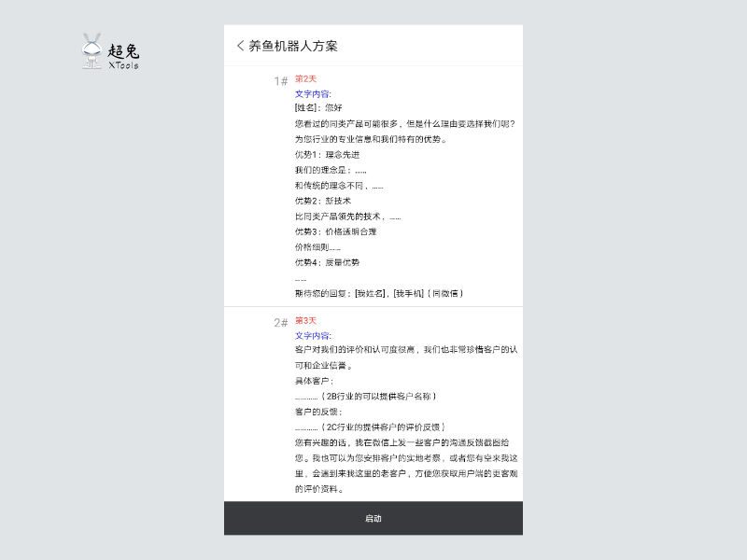Click the 期待您的回复 signature line

coord(378,293)
